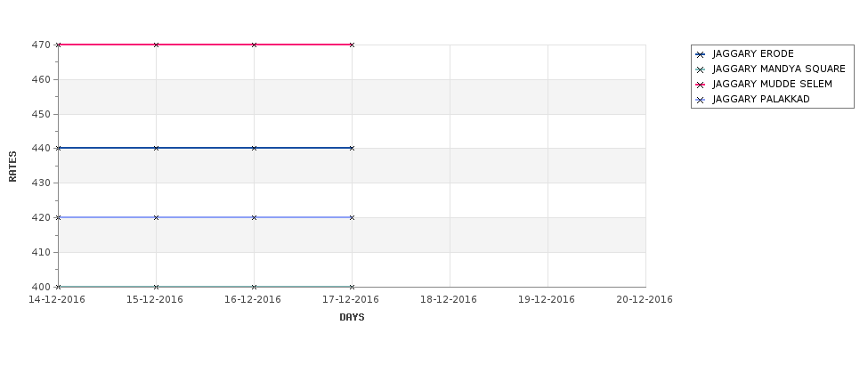Click the JAGGARY MUDDE SELEM legend marker icon
Image resolution: width=868 pixels, height=382 pixels.
[701, 85]
